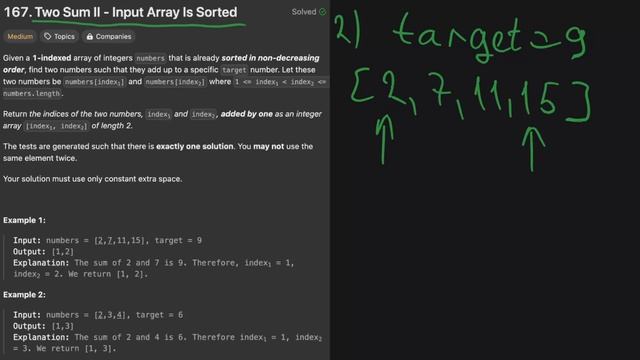Click the inline code 'target' in description
This screenshot has height=360, width=640.
(x=234, y=70)
